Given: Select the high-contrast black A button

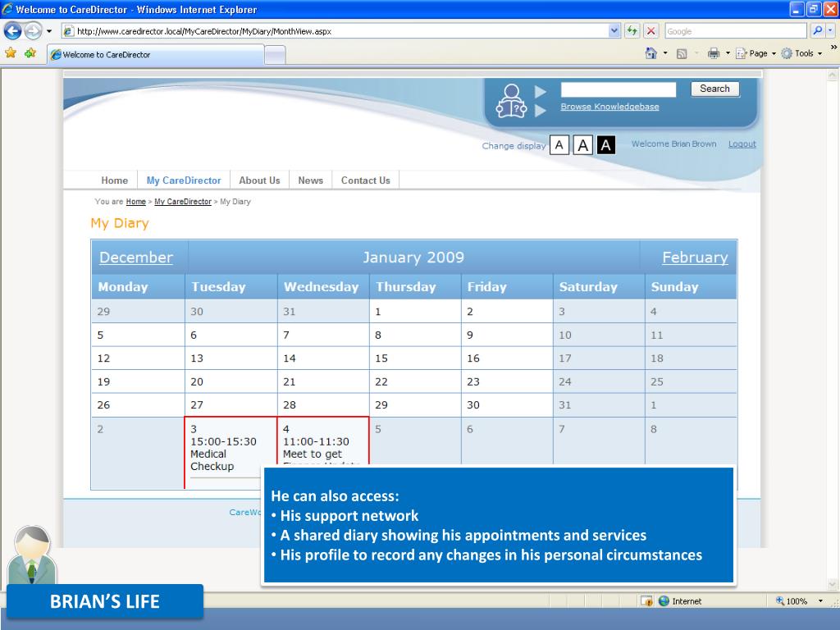Looking at the screenshot, I should (x=606, y=144).
